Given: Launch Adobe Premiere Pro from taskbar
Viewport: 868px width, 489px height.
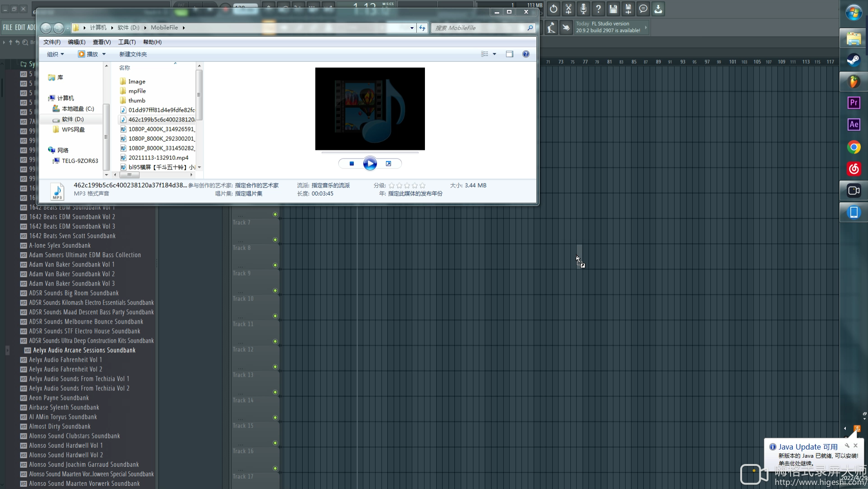Looking at the screenshot, I should [x=854, y=103].
